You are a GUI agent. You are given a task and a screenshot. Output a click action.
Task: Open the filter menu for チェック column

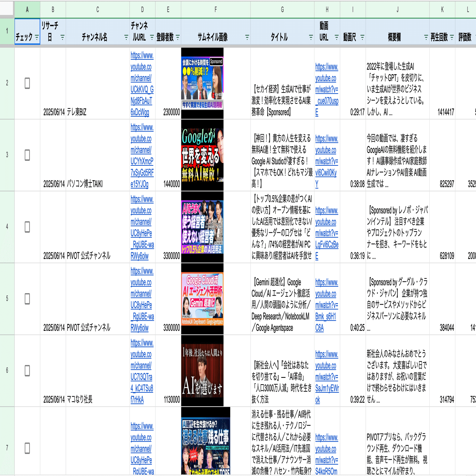37,37
